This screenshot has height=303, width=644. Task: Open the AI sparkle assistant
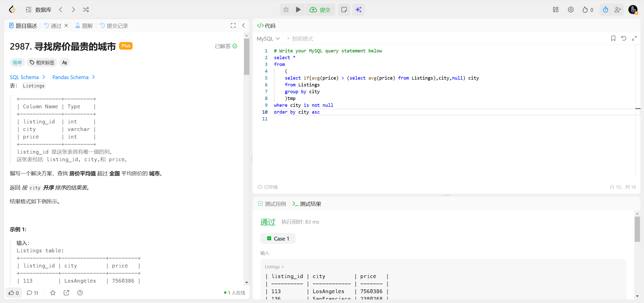(x=358, y=10)
